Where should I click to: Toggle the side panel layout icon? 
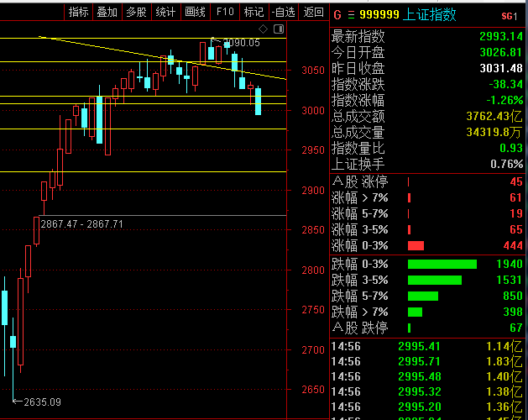coord(279,29)
